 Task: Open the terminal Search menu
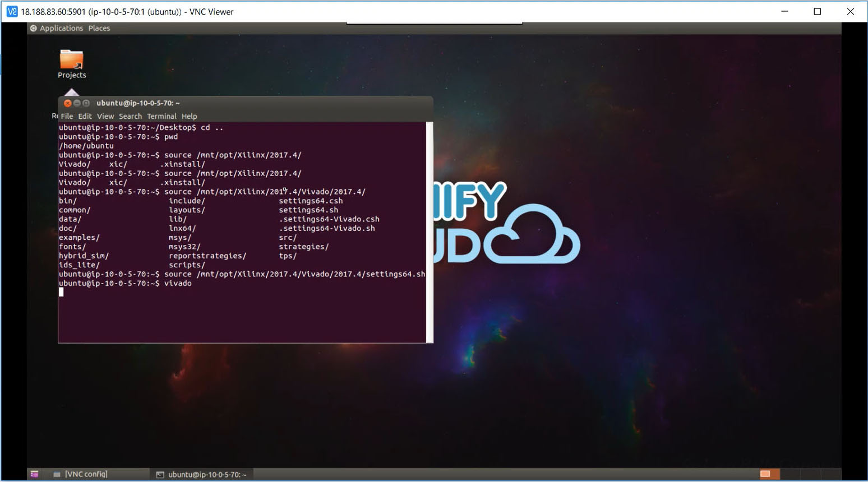130,116
